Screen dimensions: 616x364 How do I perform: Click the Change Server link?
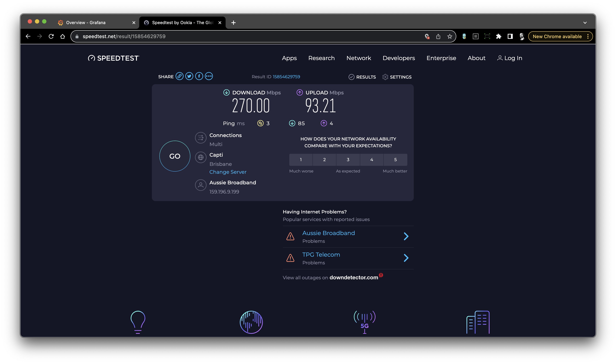click(x=228, y=172)
